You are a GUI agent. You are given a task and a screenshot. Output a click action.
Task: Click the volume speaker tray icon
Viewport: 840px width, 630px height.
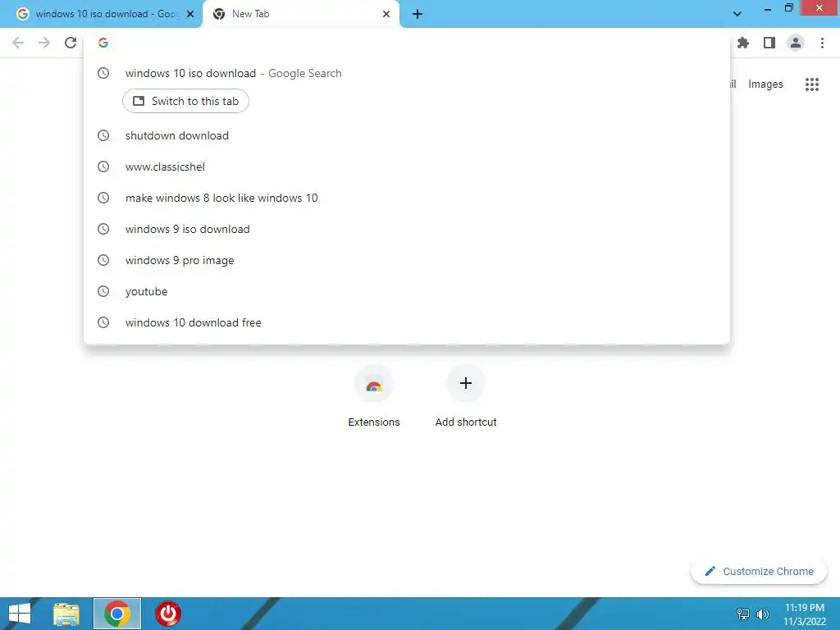[762, 614]
